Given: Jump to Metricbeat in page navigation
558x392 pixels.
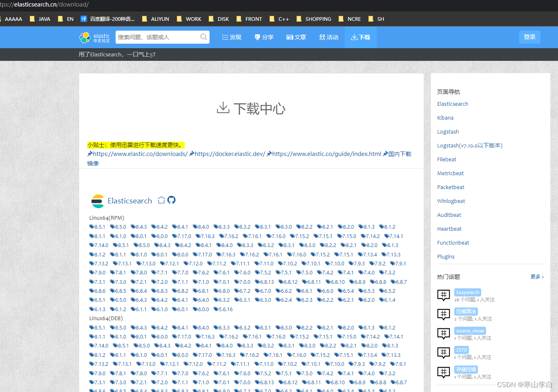Looking at the screenshot, I should (x=451, y=173).
